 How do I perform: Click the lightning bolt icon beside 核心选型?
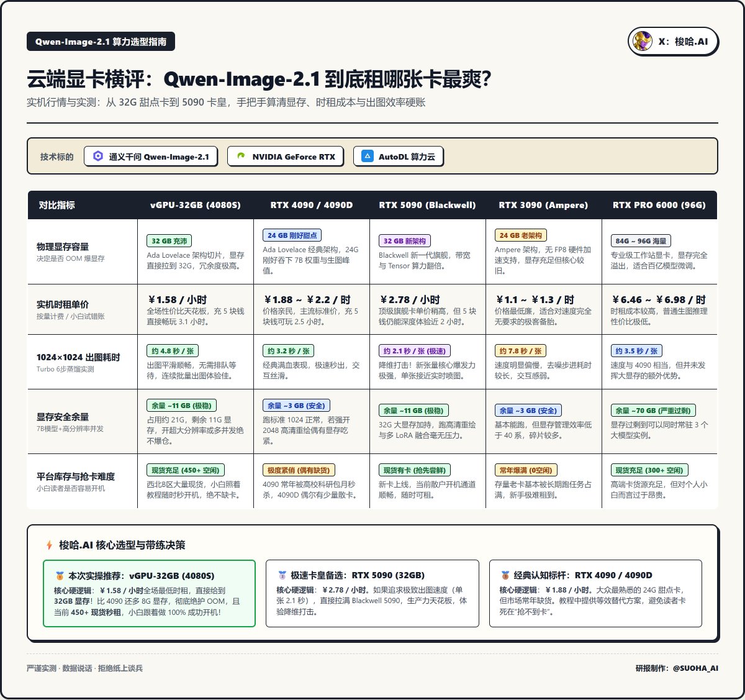pos(49,545)
